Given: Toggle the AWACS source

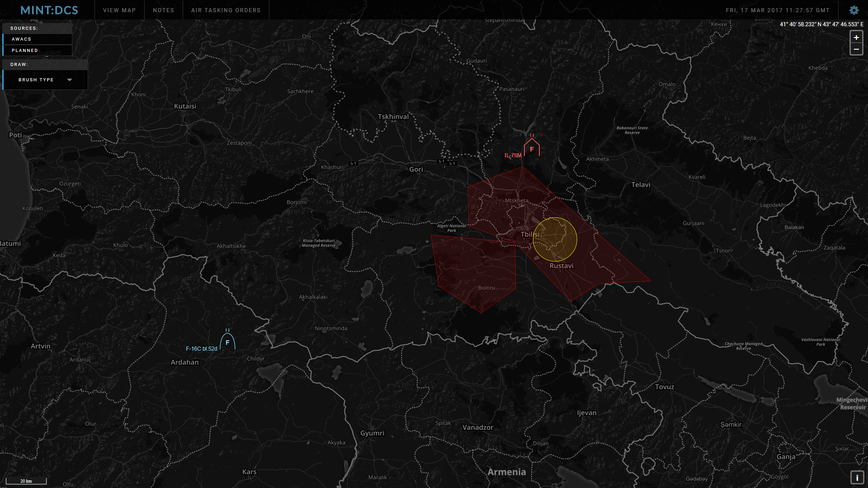Looking at the screenshot, I should 38,39.
